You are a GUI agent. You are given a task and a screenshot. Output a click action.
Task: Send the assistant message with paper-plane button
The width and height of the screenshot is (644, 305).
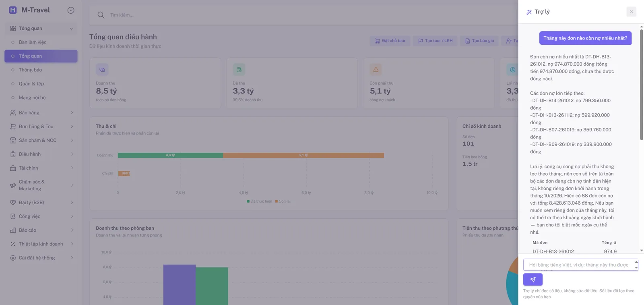[x=533, y=279]
